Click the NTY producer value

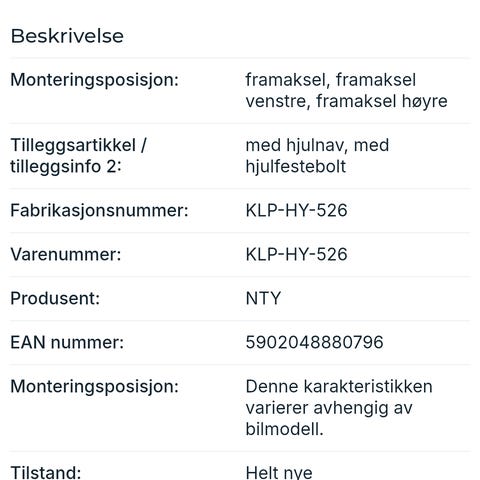click(x=263, y=298)
